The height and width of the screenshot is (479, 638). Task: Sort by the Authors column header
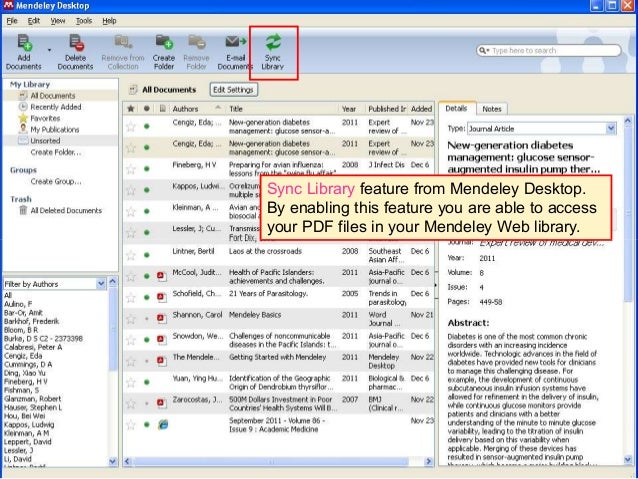pos(197,109)
